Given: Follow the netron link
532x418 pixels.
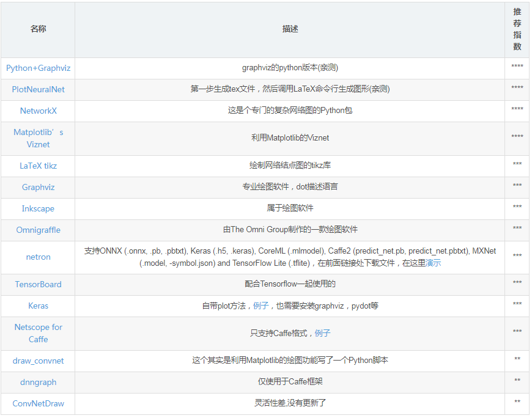Looking at the screenshot, I should [38, 257].
